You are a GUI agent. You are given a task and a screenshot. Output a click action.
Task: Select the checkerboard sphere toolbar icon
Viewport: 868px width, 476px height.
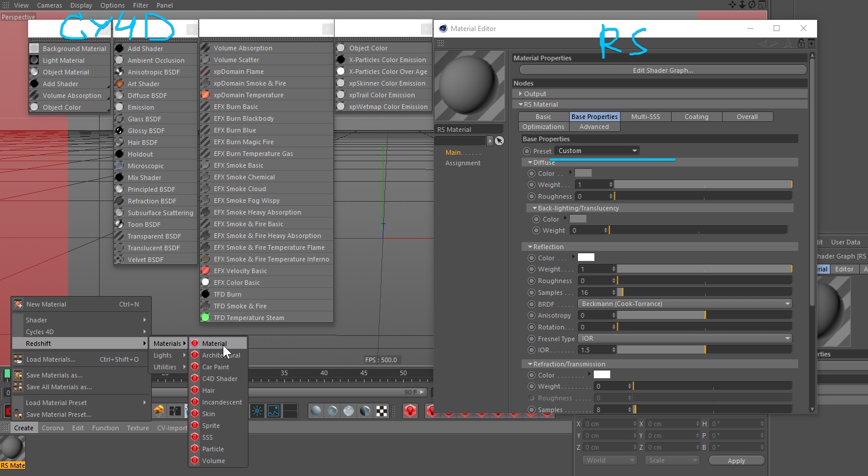pyautogui.click(x=382, y=411)
